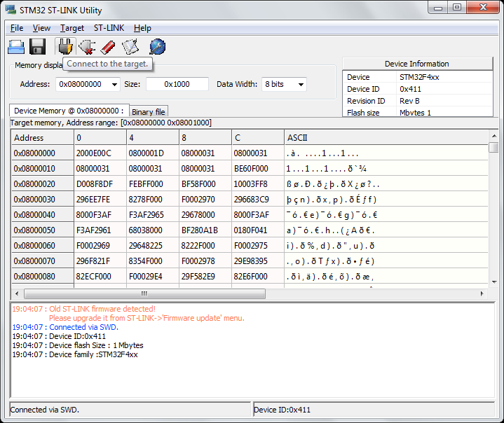Open the Target menu
The width and height of the screenshot is (504, 423).
pyautogui.click(x=72, y=28)
